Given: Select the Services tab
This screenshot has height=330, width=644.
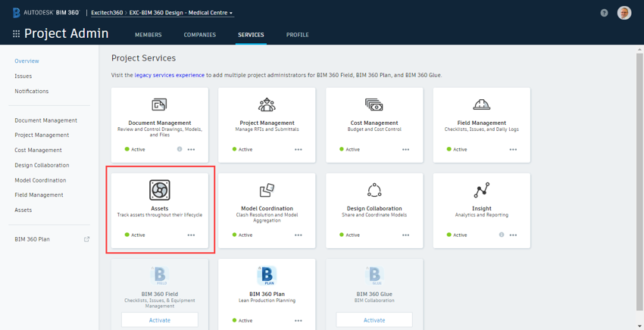Looking at the screenshot, I should (251, 35).
